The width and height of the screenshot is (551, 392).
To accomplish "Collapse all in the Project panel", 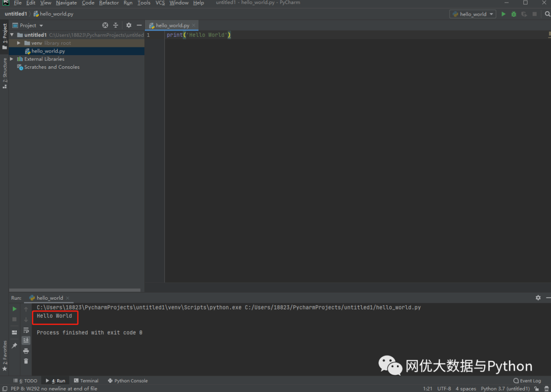I will click(x=116, y=25).
